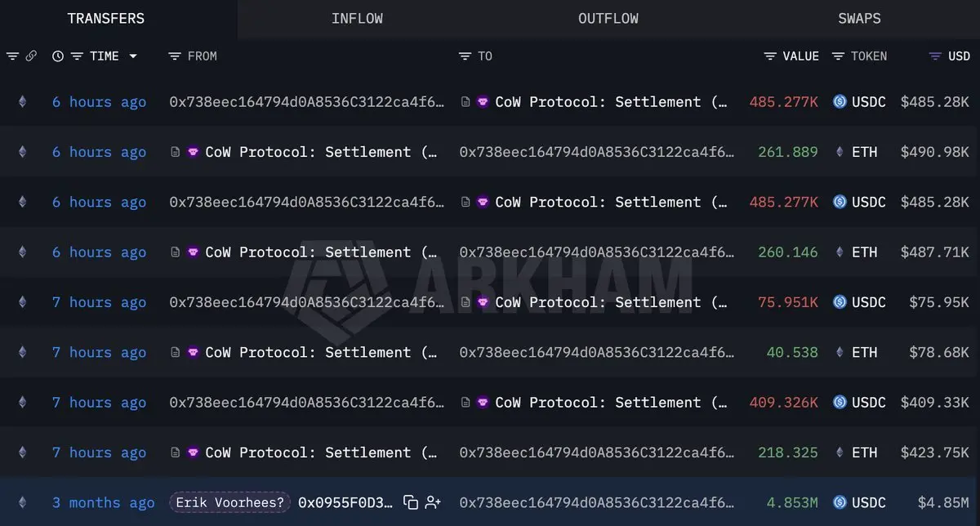Open 0x738eec recipient address in 260.146 row
This screenshot has height=526, width=980.
click(597, 252)
